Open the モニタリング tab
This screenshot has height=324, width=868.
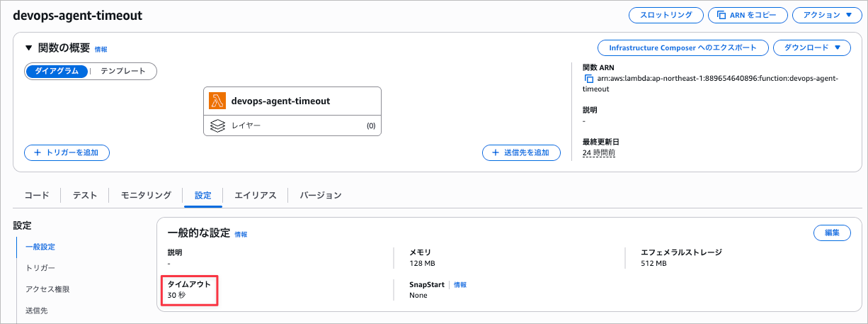pos(146,195)
